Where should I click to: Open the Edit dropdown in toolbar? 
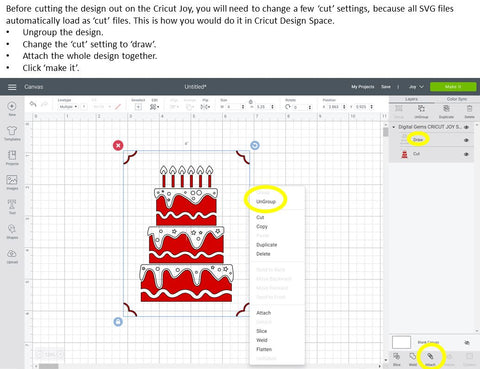(154, 107)
